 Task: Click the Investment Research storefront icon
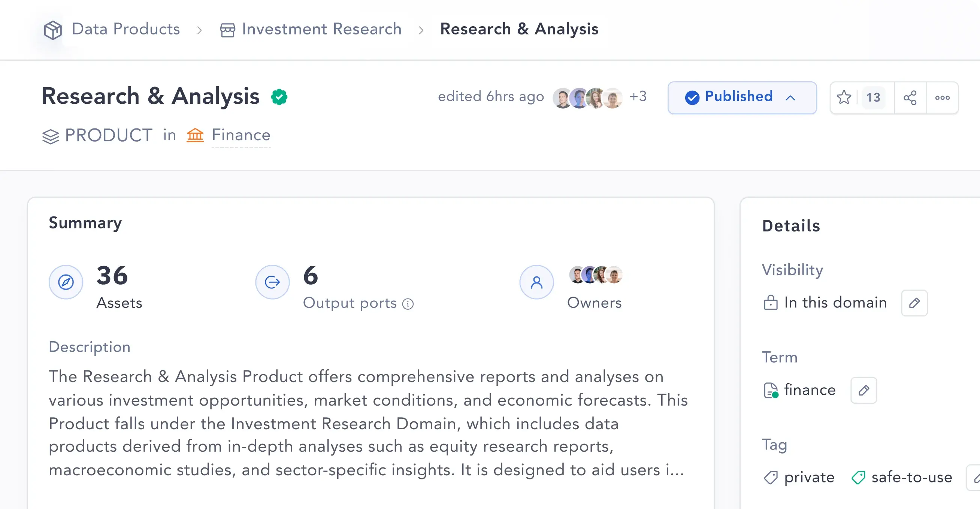(x=227, y=30)
